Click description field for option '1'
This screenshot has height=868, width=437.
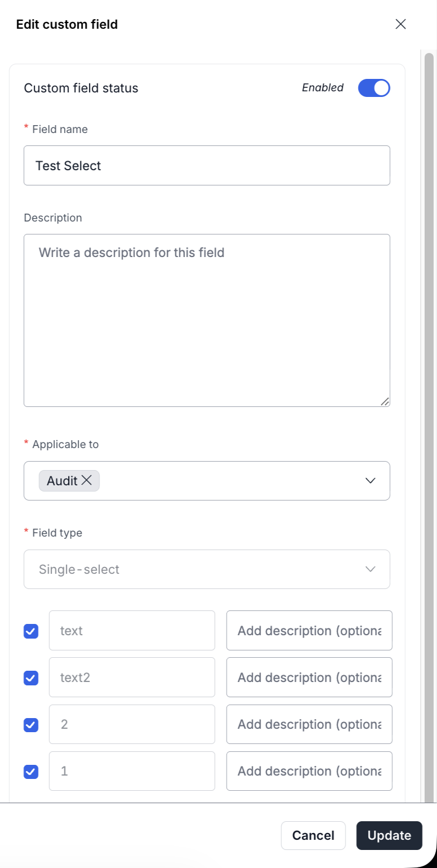tap(309, 771)
